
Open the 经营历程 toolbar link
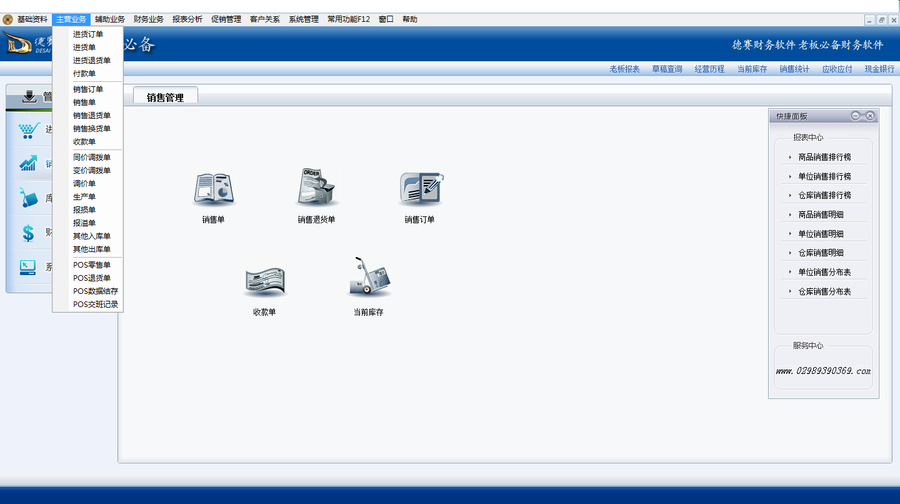coord(709,69)
